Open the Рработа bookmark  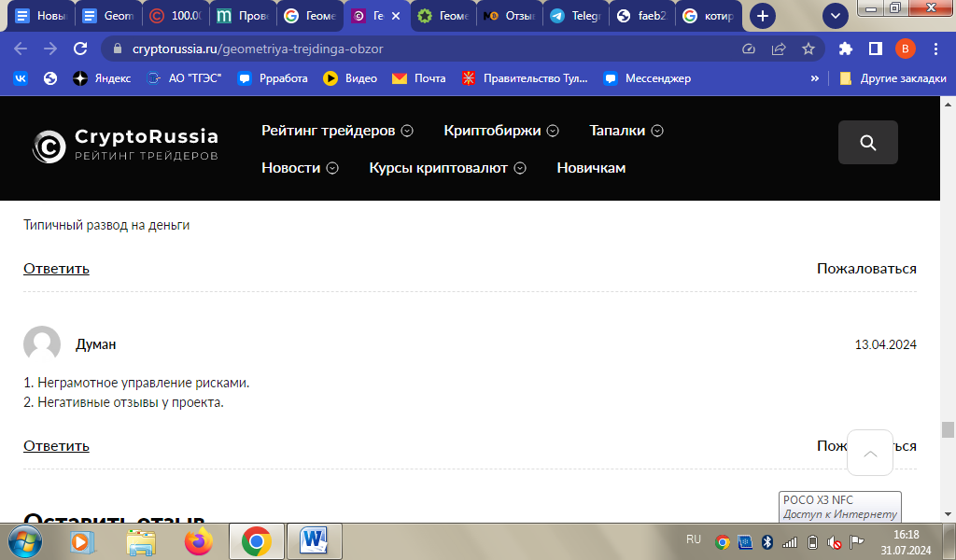pyautogui.click(x=273, y=78)
